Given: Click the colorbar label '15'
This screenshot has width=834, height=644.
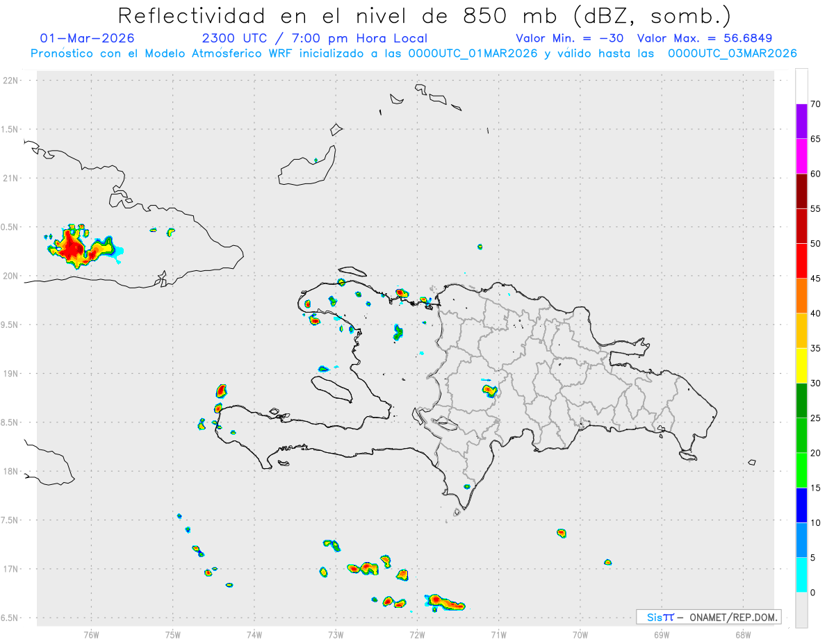Looking at the screenshot, I should (816, 488).
